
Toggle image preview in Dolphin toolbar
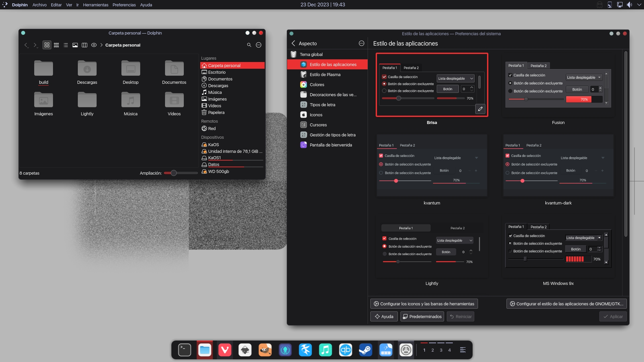pos(75,45)
